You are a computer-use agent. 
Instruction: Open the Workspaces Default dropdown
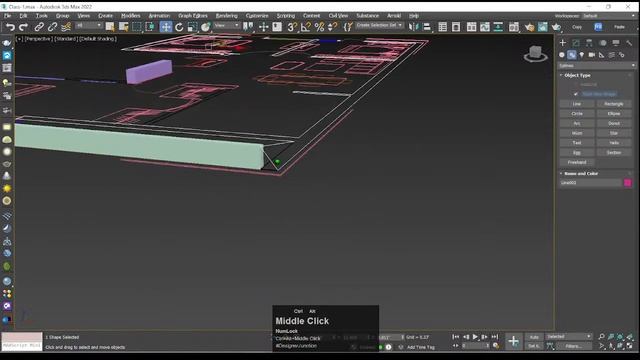tap(609, 16)
